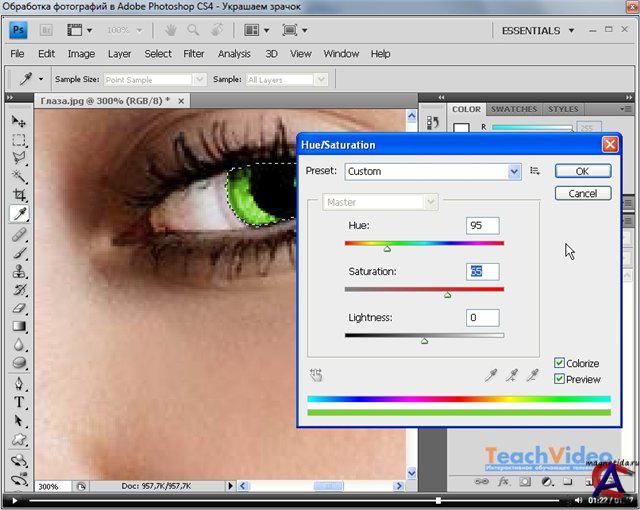Select the Type tool
Screen dimensions: 640x510
click(19, 402)
